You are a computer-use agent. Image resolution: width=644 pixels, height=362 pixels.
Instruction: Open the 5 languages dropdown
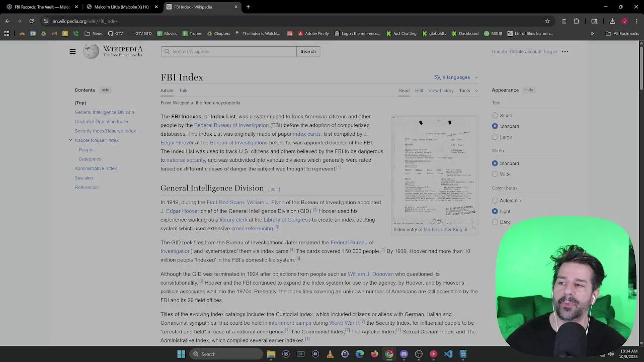pos(456,77)
